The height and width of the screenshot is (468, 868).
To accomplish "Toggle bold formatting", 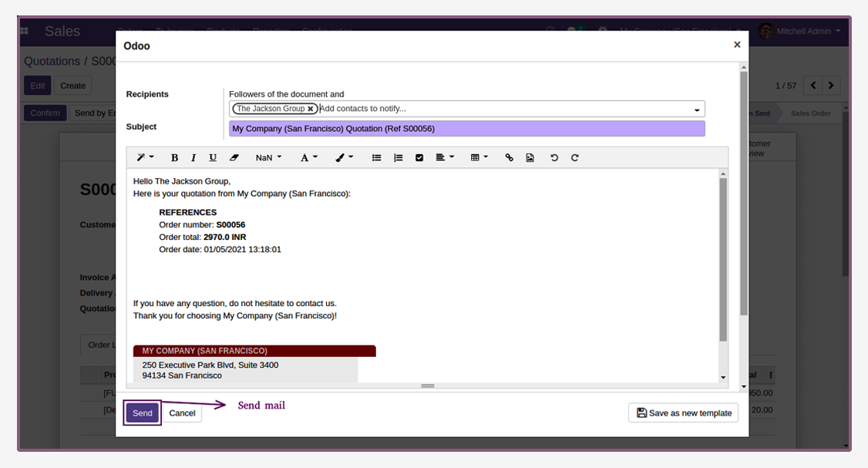I will pyautogui.click(x=174, y=158).
